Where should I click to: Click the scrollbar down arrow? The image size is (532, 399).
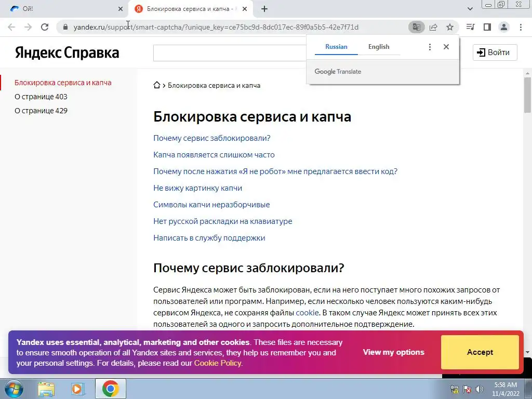pos(527,352)
